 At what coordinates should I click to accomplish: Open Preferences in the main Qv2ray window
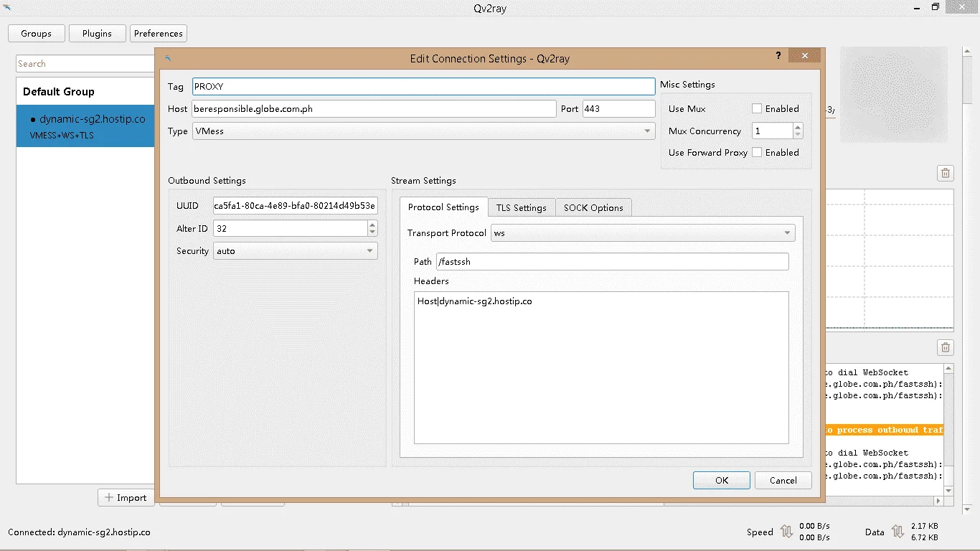coord(159,34)
